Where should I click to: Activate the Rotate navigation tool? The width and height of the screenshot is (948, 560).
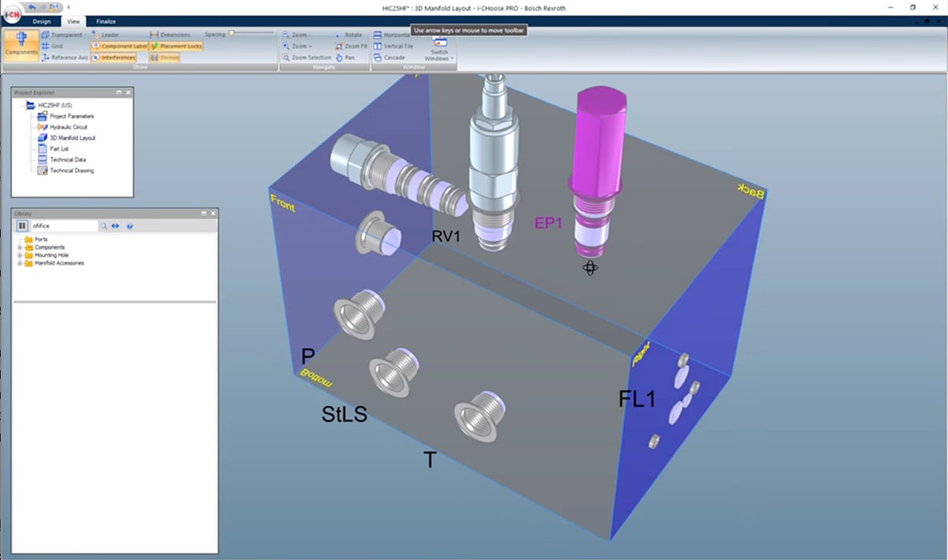tap(352, 34)
